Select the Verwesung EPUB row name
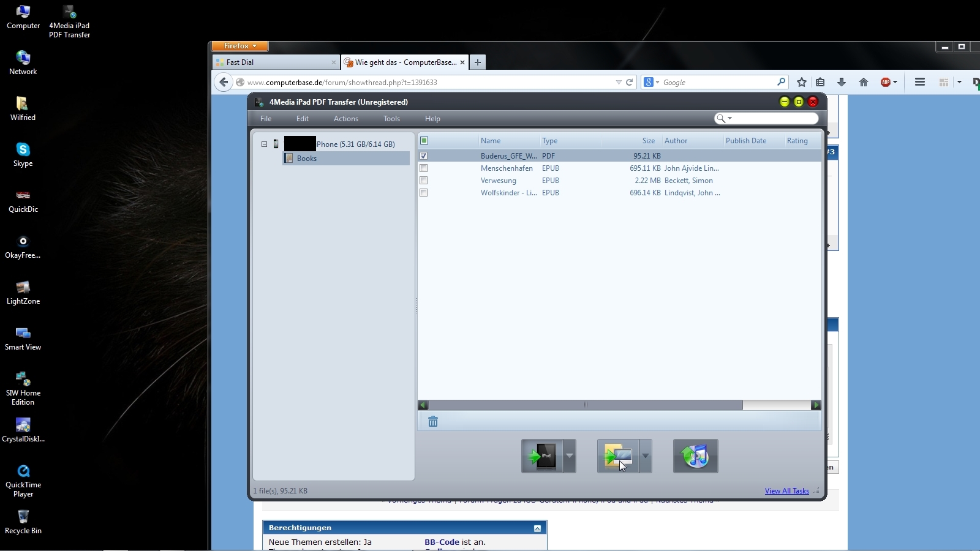Viewport: 980px width, 551px height. click(x=499, y=181)
